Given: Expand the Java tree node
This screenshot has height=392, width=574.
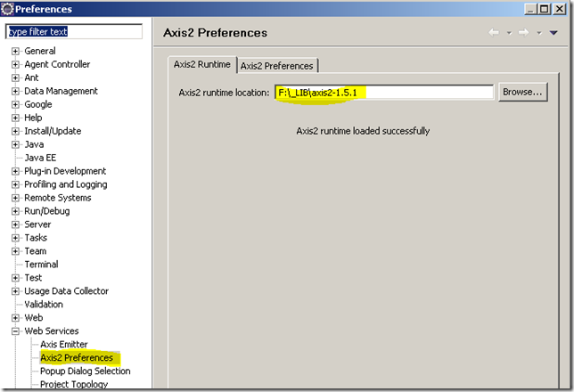Looking at the screenshot, I should 15,144.
